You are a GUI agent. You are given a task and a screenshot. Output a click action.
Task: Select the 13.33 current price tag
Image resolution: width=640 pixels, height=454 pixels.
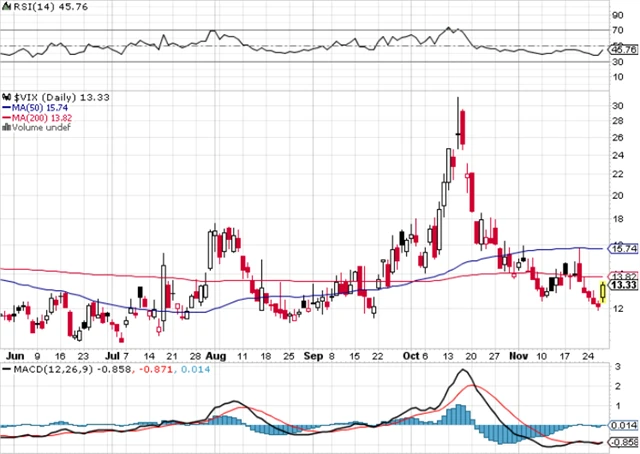click(624, 285)
